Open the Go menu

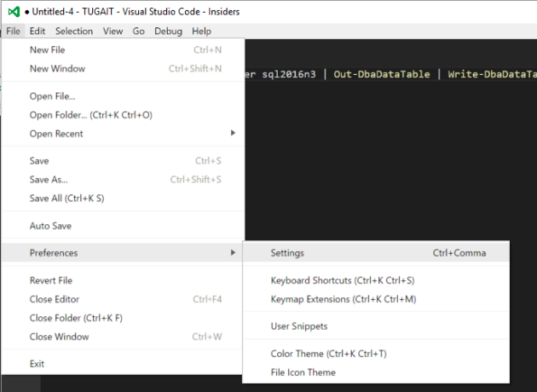coord(138,32)
